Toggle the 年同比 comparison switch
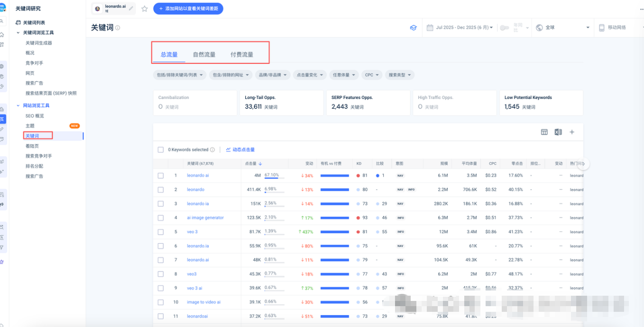Viewport: 644px width, 327px height. (504, 27)
